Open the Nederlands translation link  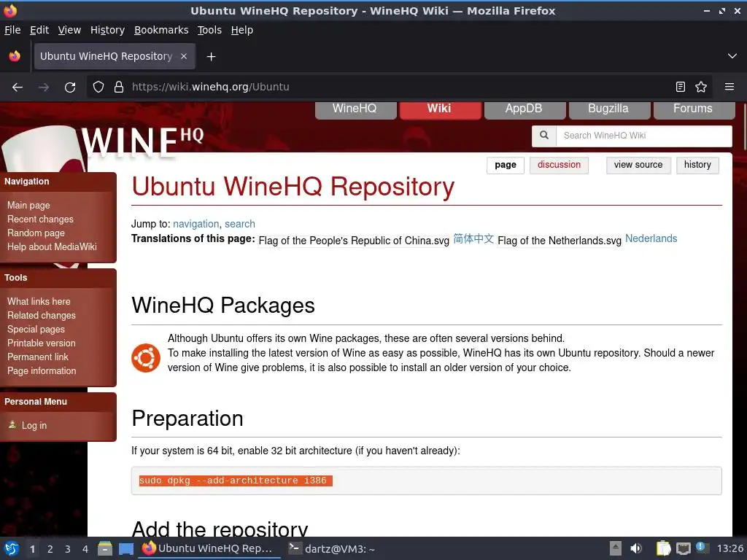click(x=651, y=238)
